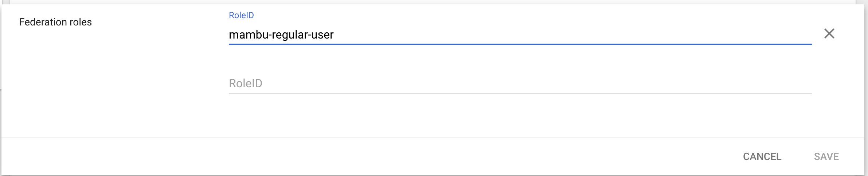The height and width of the screenshot is (176, 868).
Task: Place cursor in mambu-regular-user text
Action: pos(281,35)
